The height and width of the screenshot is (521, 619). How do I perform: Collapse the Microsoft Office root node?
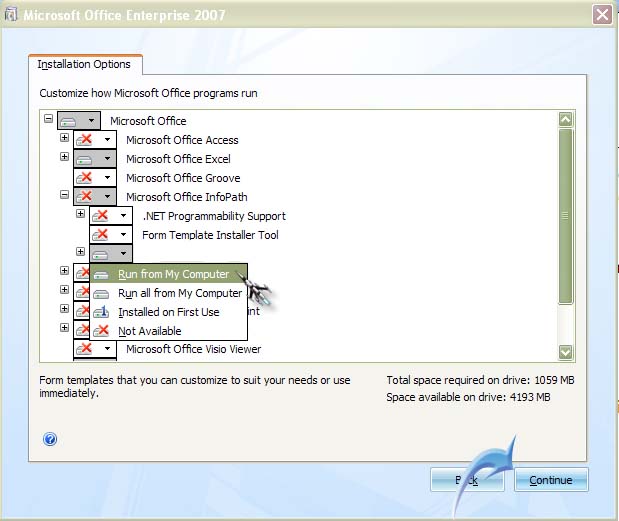coord(48,118)
